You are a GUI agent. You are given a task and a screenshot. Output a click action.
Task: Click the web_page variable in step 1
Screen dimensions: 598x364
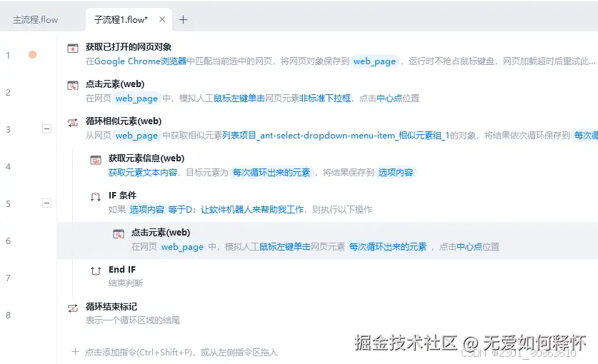(x=374, y=61)
